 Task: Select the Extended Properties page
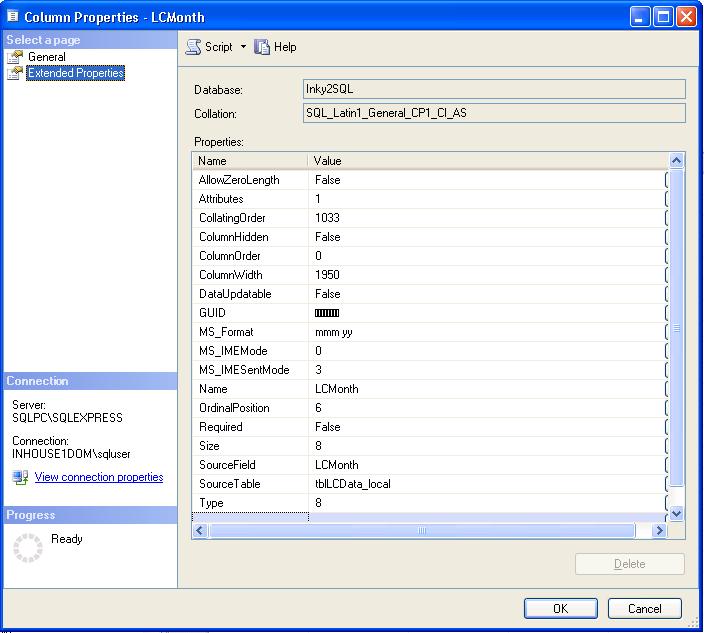pyautogui.click(x=76, y=73)
